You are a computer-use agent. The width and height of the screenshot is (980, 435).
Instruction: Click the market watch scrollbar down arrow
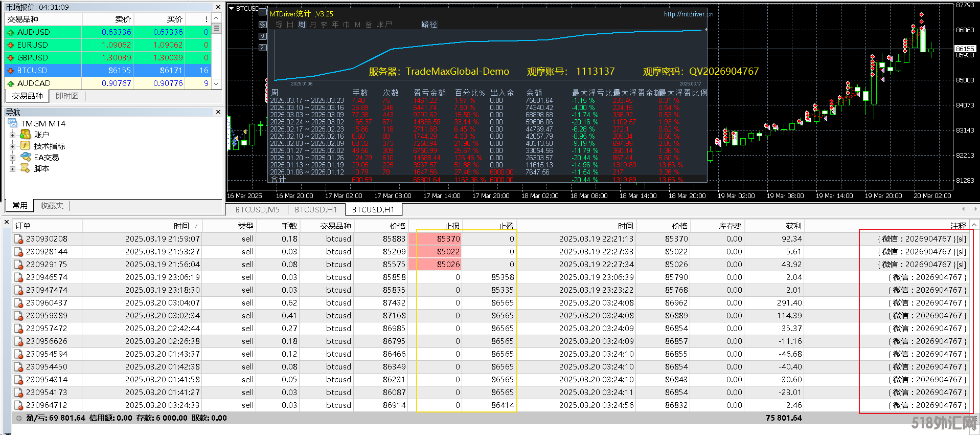tap(216, 83)
